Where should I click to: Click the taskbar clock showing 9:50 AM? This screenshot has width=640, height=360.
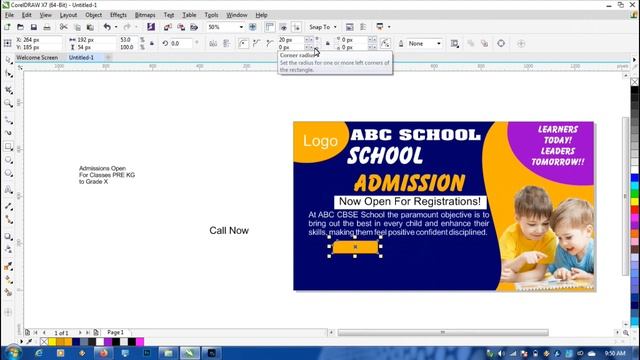click(x=615, y=353)
